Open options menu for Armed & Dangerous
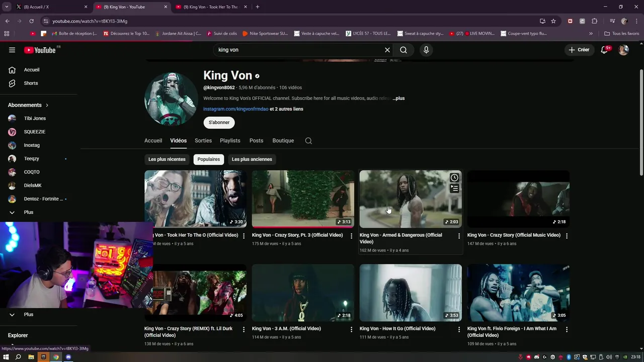 [459, 235]
